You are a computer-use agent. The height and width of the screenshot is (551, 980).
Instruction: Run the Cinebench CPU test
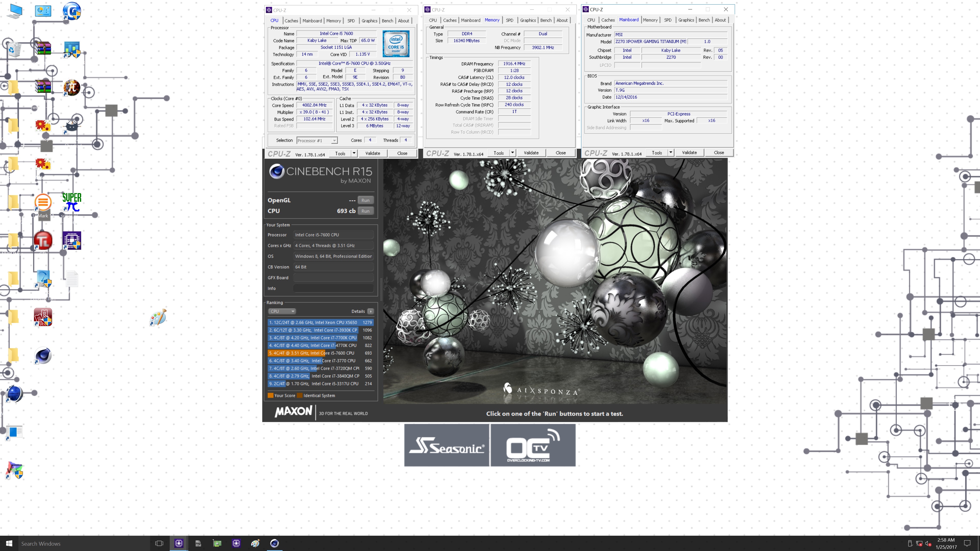[x=365, y=211]
